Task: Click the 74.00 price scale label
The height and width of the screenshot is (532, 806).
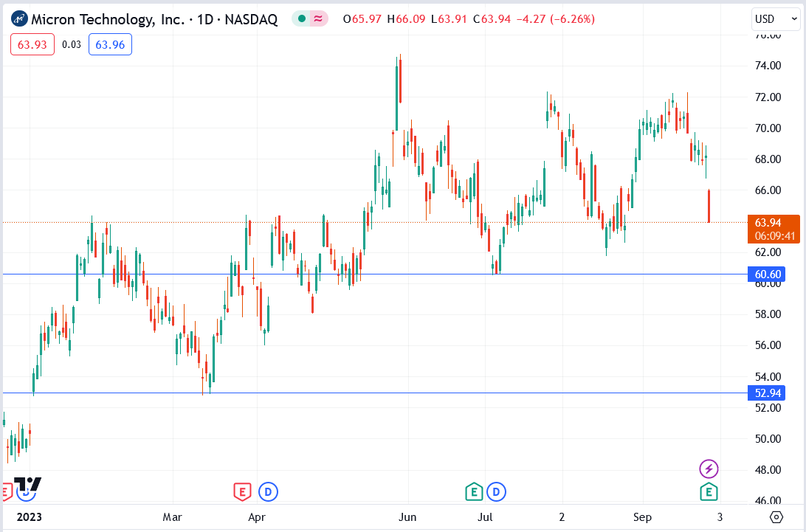Action: [x=768, y=66]
